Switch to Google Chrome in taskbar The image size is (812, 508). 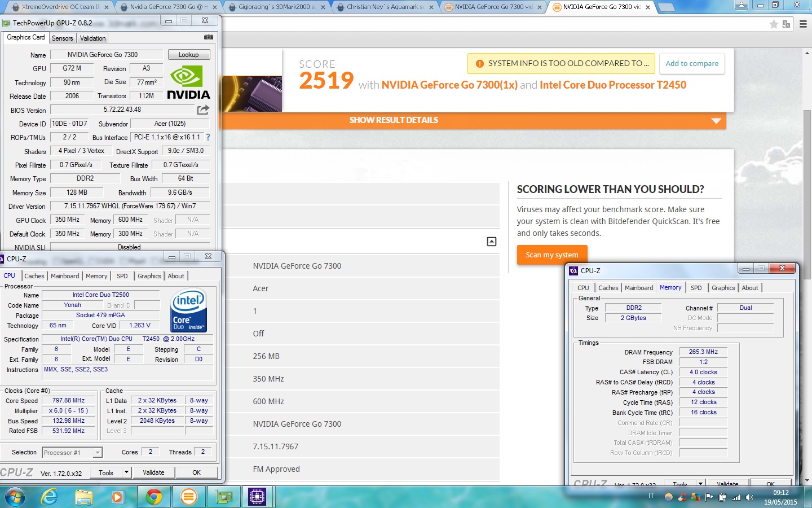coord(153,497)
